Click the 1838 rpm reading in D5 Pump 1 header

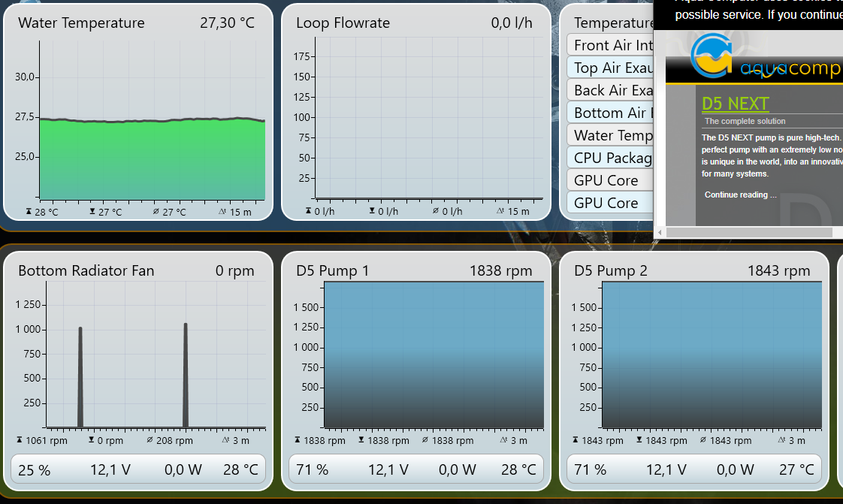(x=500, y=271)
